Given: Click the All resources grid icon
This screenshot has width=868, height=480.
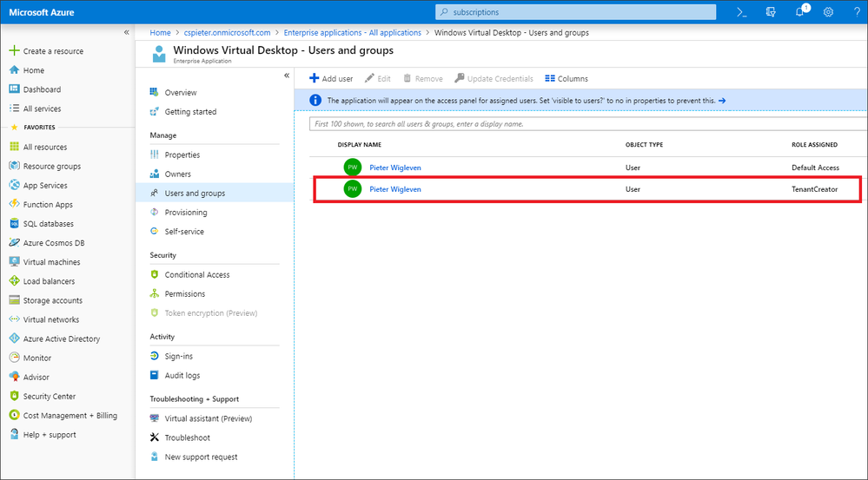Looking at the screenshot, I should point(15,147).
